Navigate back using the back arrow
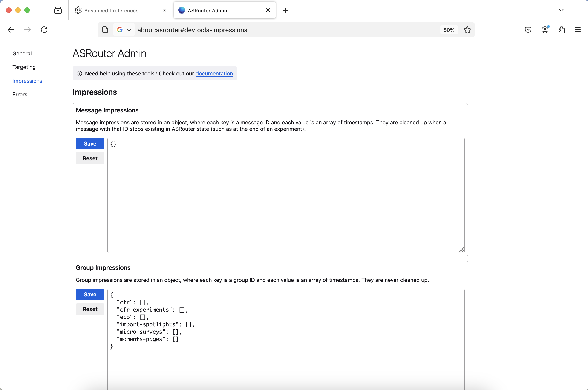This screenshot has height=390, width=588. (x=11, y=30)
